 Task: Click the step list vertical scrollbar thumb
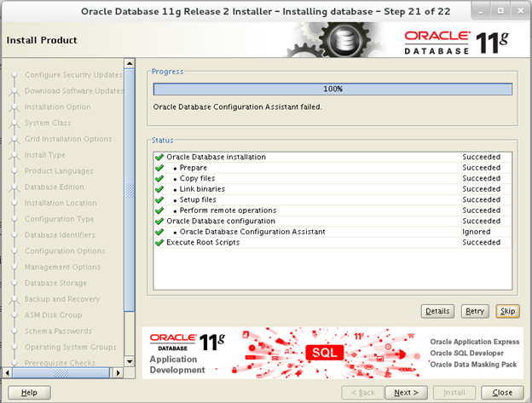point(130,190)
